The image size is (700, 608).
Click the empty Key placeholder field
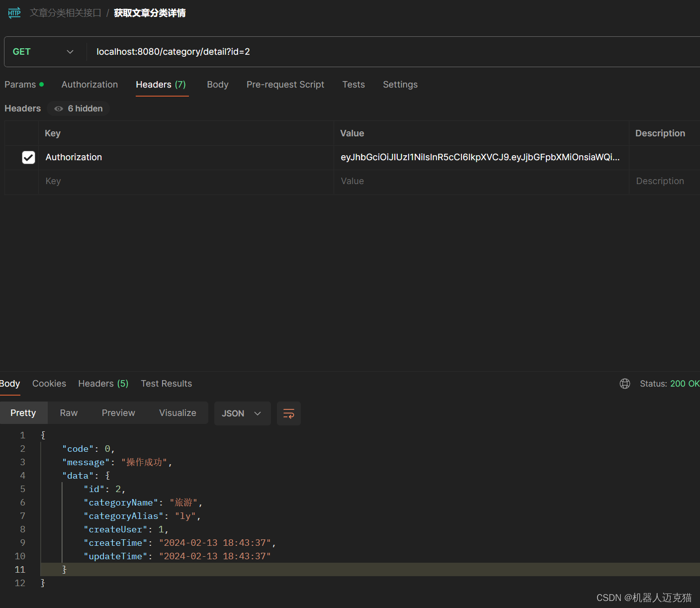186,182
